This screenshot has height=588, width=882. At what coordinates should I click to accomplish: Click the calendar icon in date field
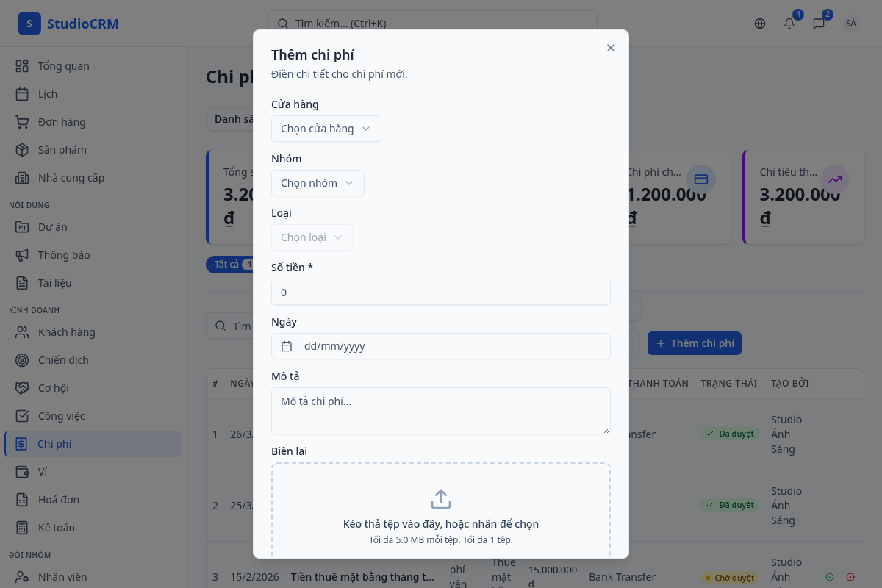click(287, 346)
